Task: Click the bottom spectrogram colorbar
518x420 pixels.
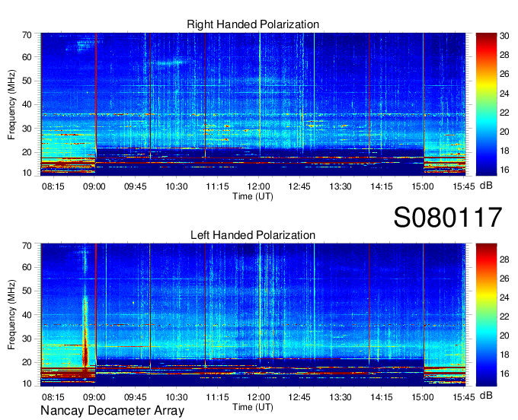Action: point(486,315)
